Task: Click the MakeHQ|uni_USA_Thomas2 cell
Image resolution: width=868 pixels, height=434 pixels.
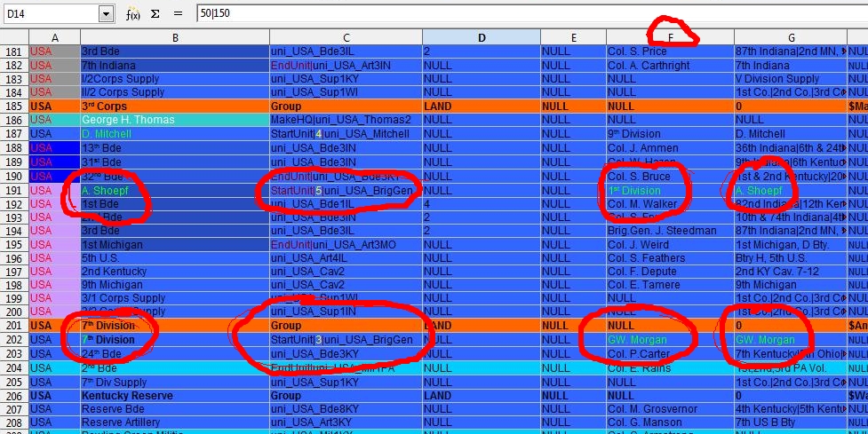Action: [x=346, y=120]
